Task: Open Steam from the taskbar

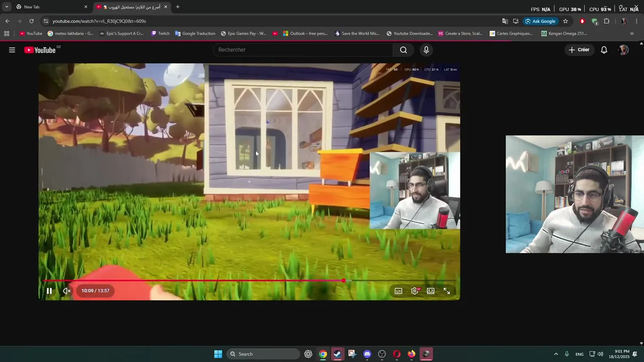Action: pos(338,354)
